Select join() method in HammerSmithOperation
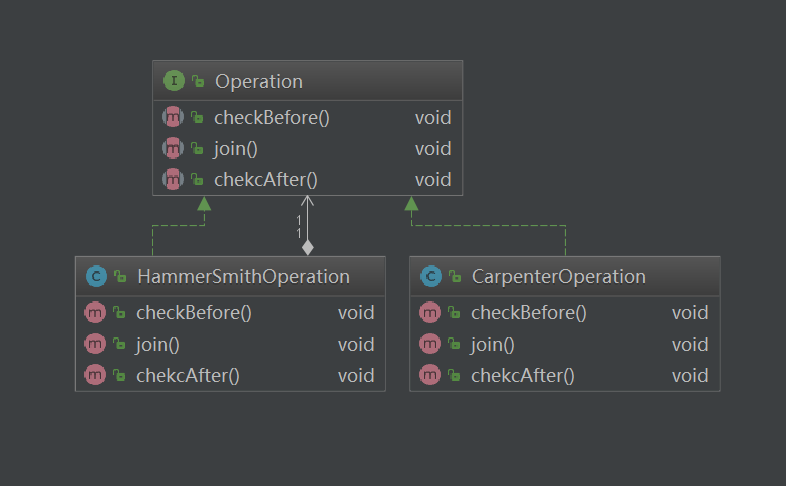The height and width of the screenshot is (486, 786). tap(158, 345)
